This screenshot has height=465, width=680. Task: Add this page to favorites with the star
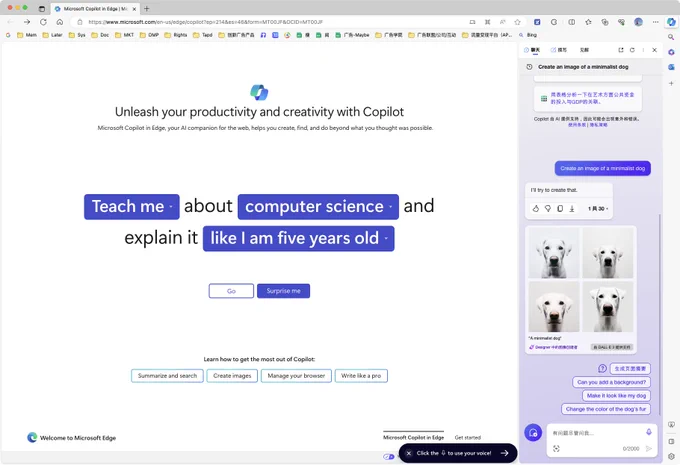click(x=517, y=22)
